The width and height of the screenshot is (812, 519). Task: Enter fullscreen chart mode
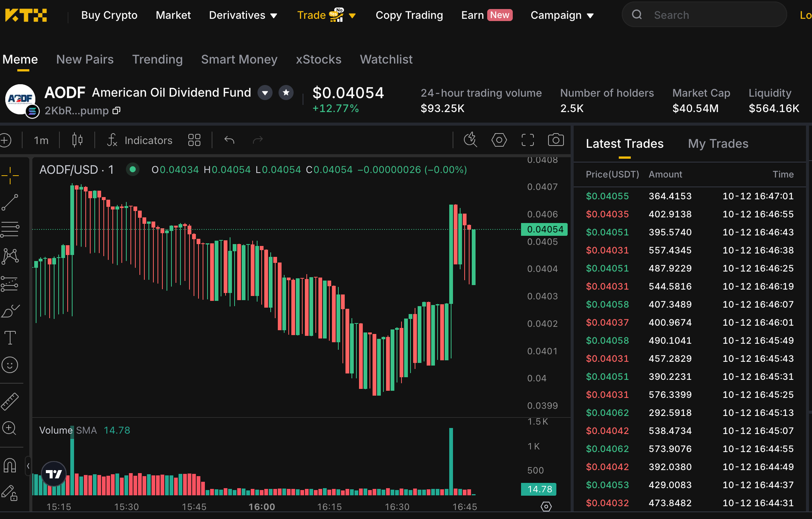pos(528,140)
